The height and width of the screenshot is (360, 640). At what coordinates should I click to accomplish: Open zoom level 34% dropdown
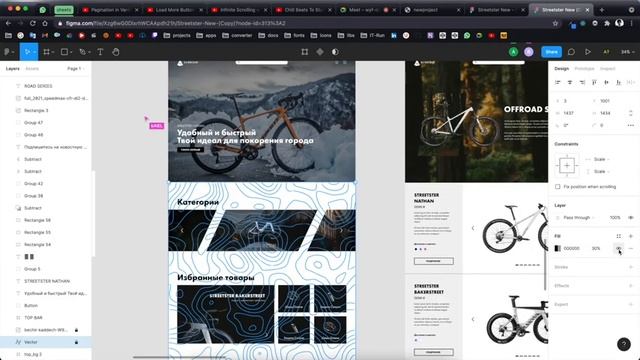[627, 52]
